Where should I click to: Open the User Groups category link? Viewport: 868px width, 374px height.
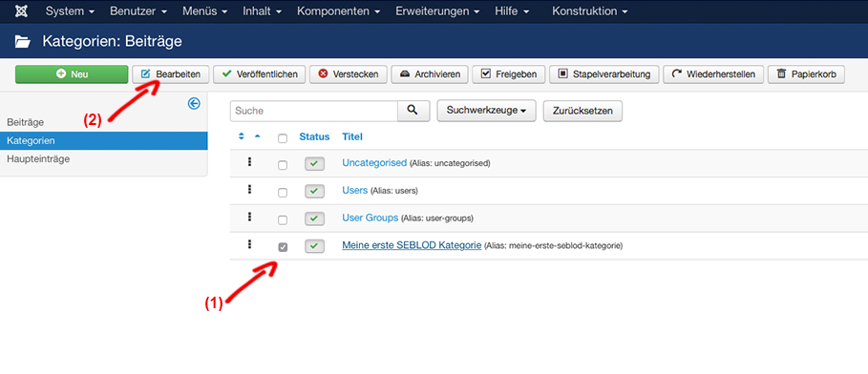370,218
